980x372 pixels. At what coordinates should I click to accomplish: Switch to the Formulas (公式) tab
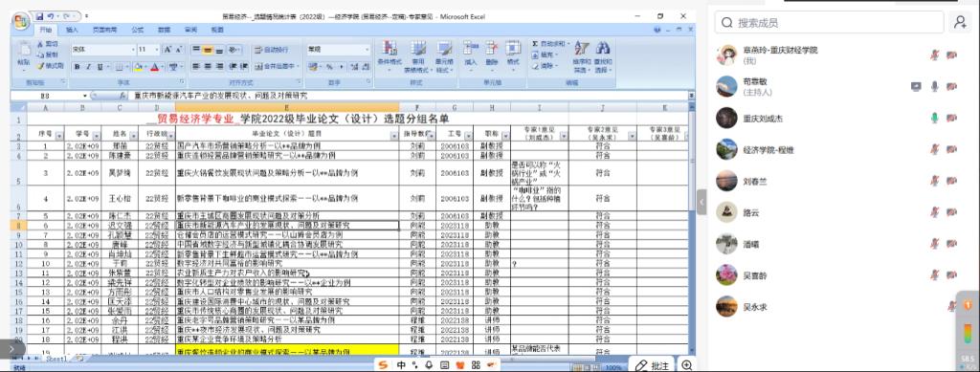138,30
